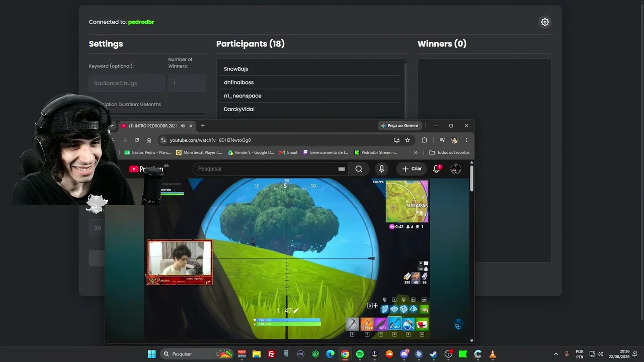
Task: Open the Chrome extensions puzzle icon
Action: 424,140
